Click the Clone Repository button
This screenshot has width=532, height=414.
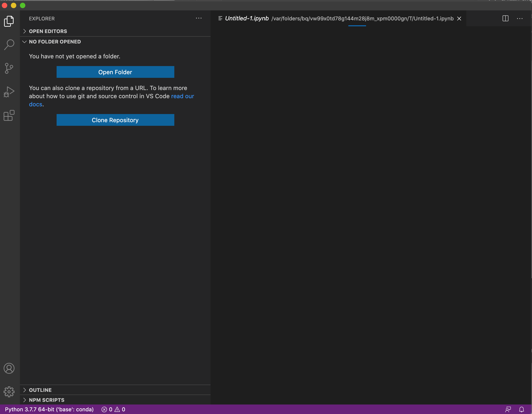(x=115, y=120)
